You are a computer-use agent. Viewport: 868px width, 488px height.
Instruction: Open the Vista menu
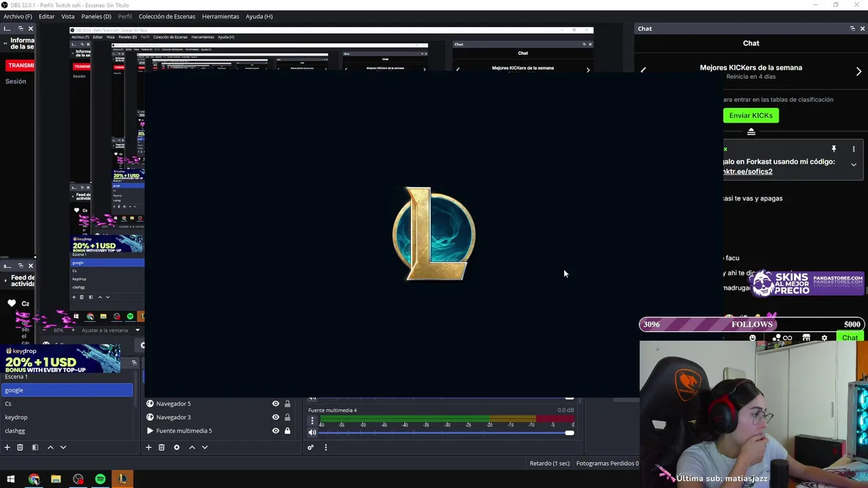68,16
